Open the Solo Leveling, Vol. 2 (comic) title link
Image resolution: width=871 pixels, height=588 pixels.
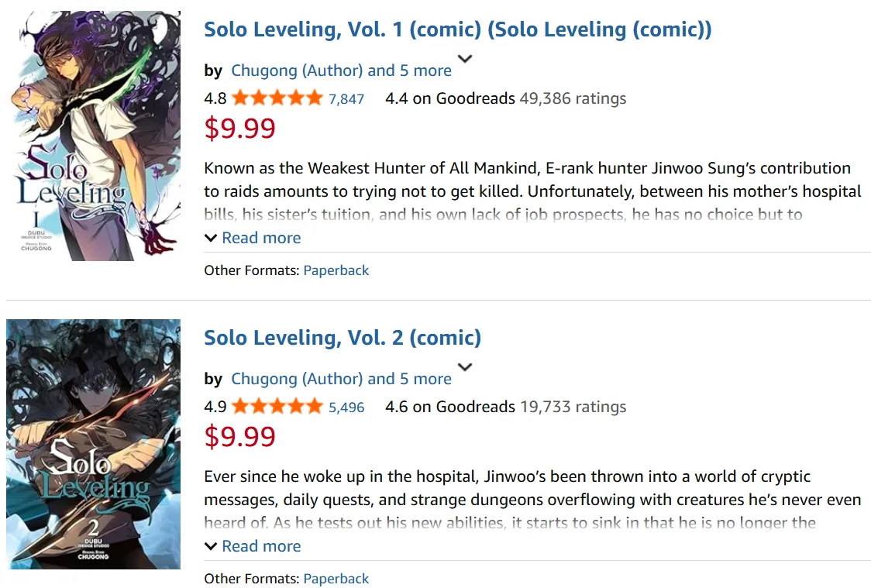(342, 338)
